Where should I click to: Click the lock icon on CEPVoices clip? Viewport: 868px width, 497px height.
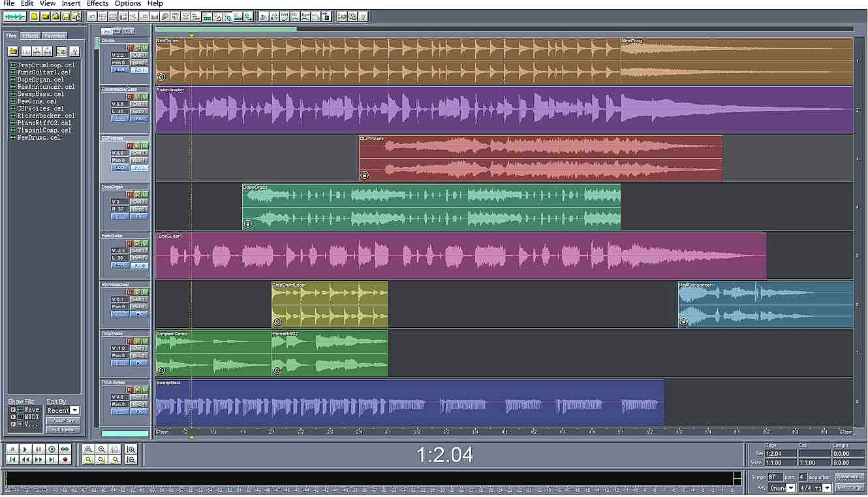pyautogui.click(x=364, y=174)
